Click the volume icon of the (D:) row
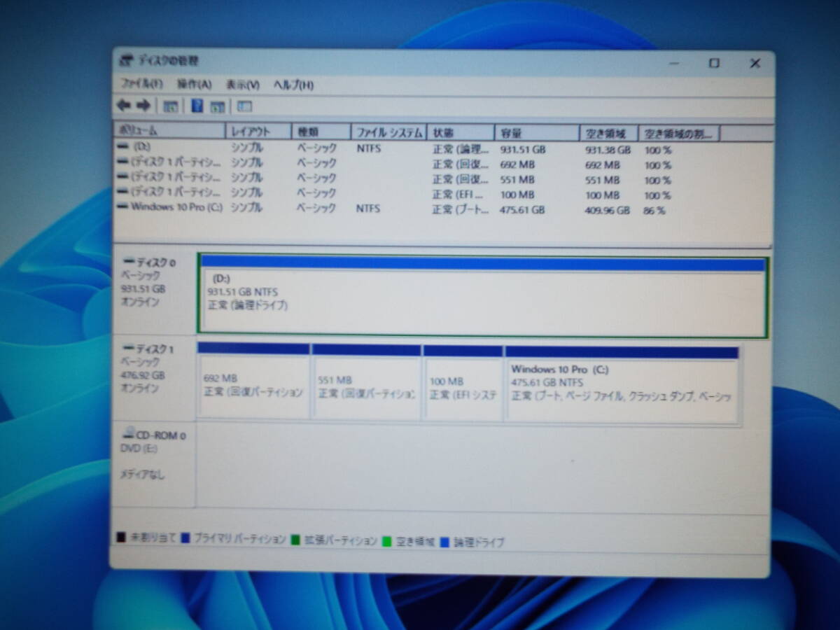The image size is (840, 630). point(123,147)
